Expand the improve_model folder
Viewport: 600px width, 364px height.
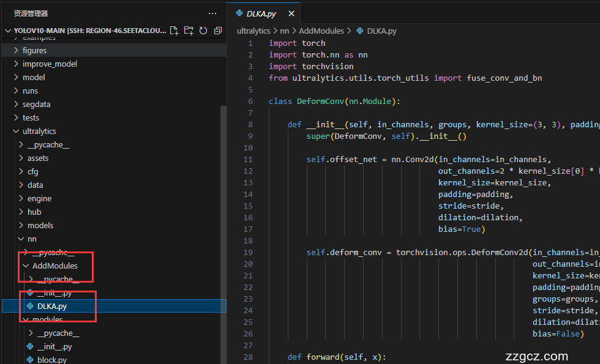coord(50,64)
